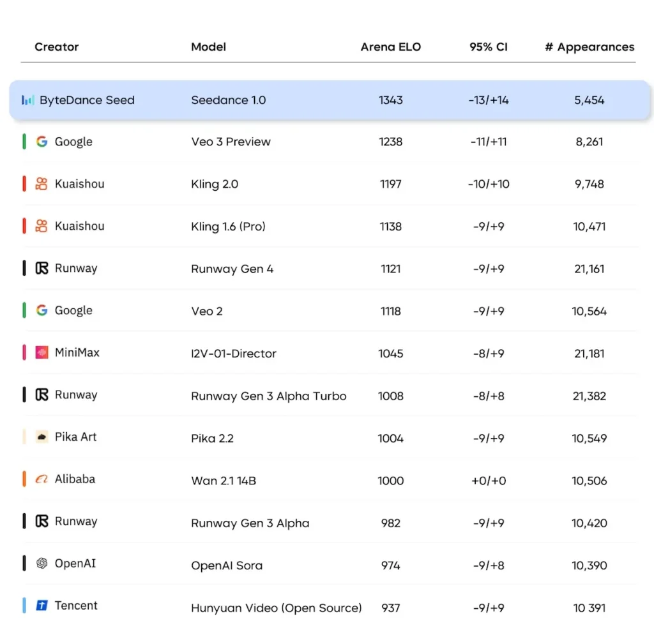
Task: Open the Seedance 1.0 model name
Action: 228,100
